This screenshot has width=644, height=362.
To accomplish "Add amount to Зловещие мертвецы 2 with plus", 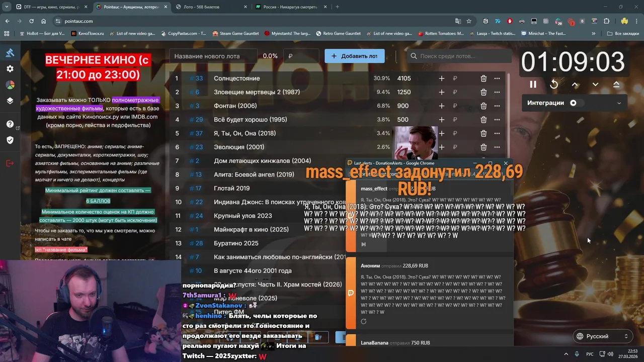I will click(x=442, y=92).
